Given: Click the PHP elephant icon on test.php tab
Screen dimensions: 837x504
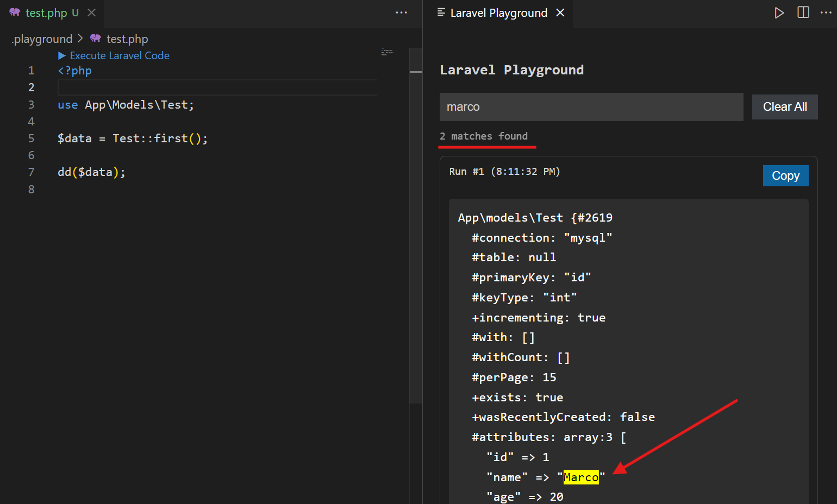Looking at the screenshot, I should (x=15, y=12).
